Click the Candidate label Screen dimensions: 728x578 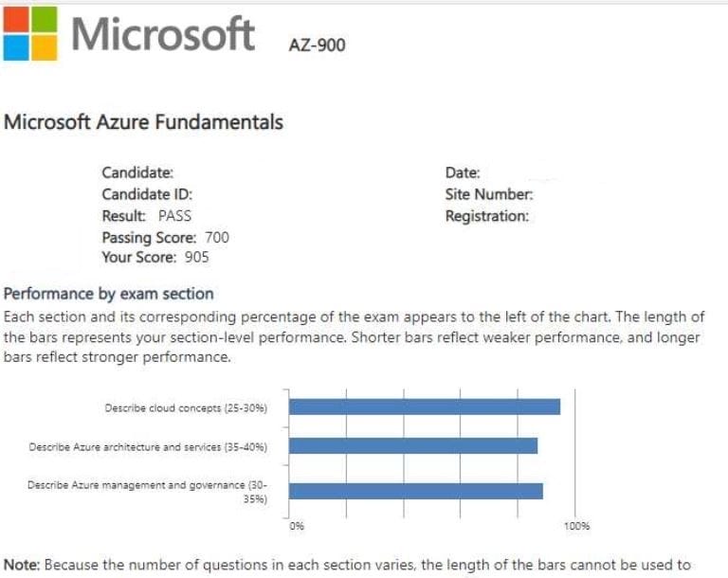[137, 172]
